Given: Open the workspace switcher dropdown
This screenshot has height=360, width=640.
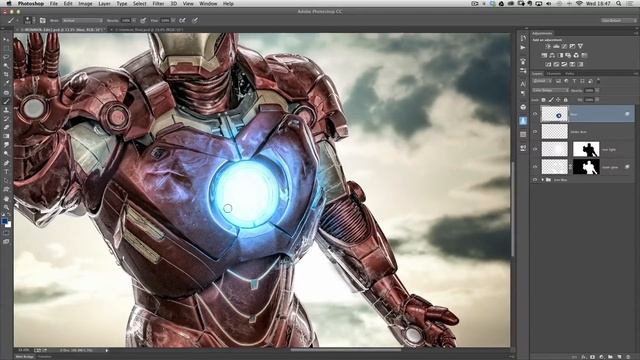Looking at the screenshot, I should point(619,20).
